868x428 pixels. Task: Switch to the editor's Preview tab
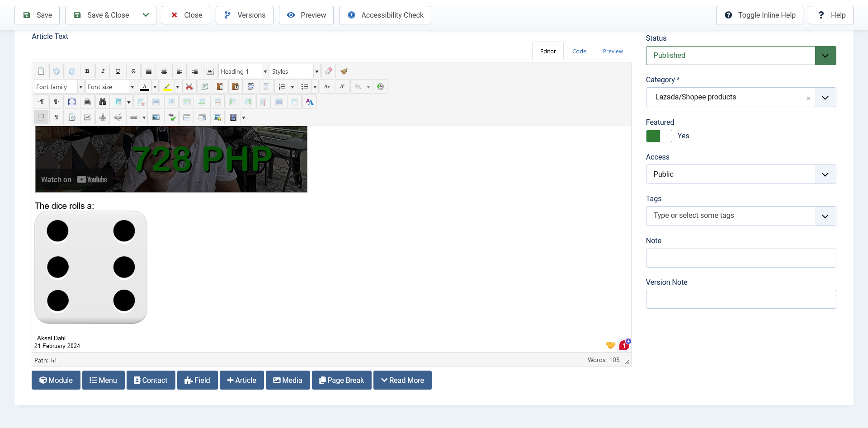[x=613, y=51]
